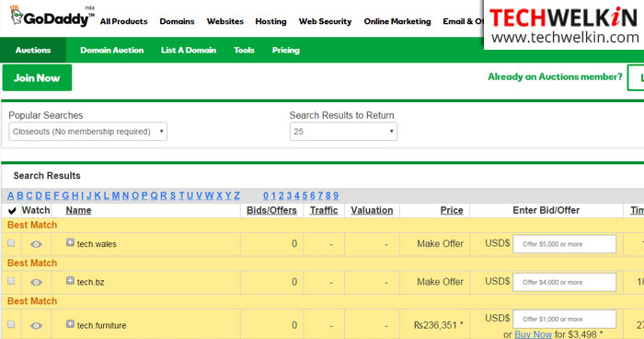Click Make Offer in tech.wales row
Image resolution: width=644 pixels, height=339 pixels.
pos(441,244)
